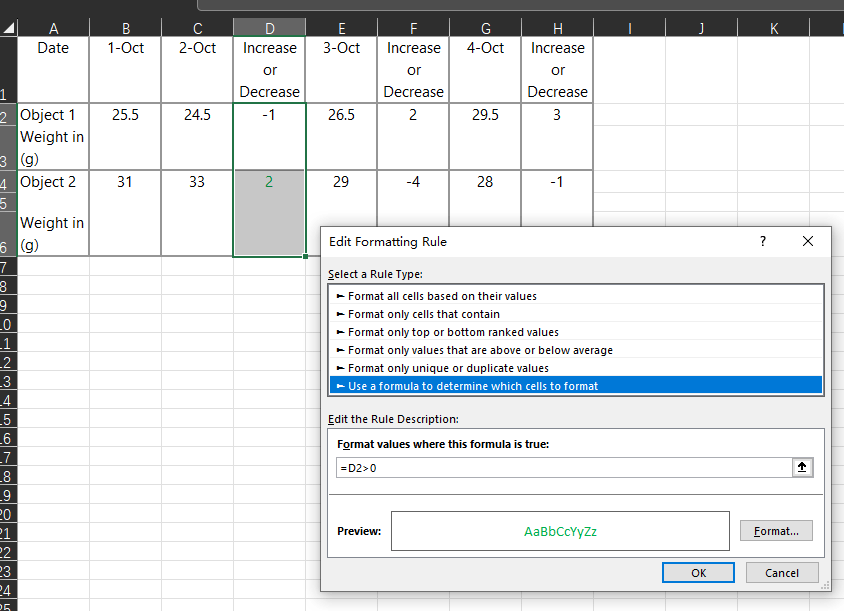Screen dimensions: 844x611
Task: Select column K header
Action: 773,28
